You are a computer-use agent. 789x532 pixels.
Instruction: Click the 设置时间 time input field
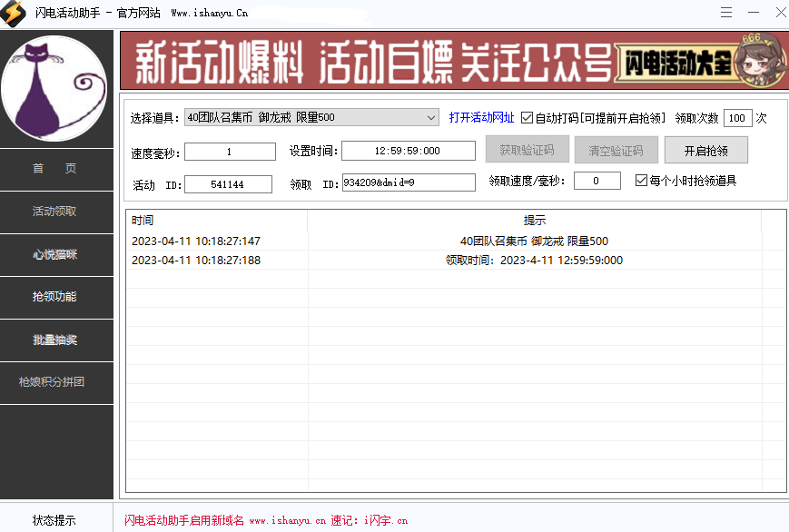(408, 151)
